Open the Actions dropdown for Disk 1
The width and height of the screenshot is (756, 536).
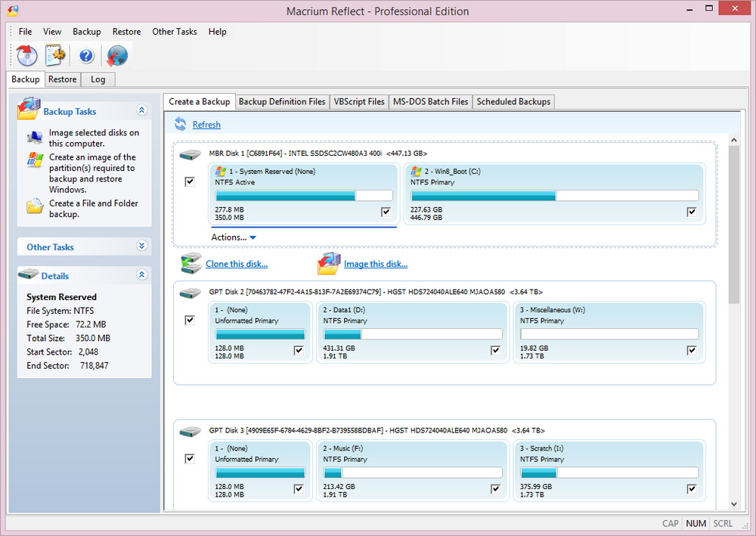pyautogui.click(x=234, y=237)
